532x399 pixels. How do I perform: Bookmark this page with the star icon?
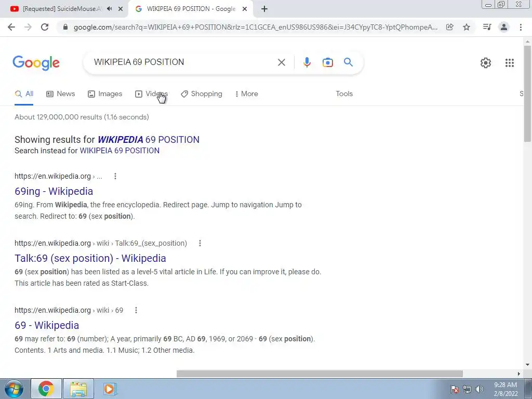coord(467,27)
